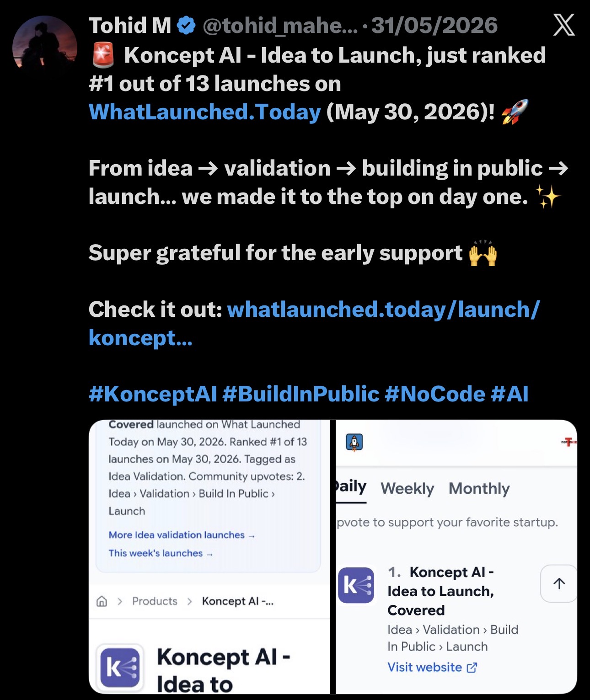Open the X logo icon
Screen dimensions: 590x700
click(563, 25)
